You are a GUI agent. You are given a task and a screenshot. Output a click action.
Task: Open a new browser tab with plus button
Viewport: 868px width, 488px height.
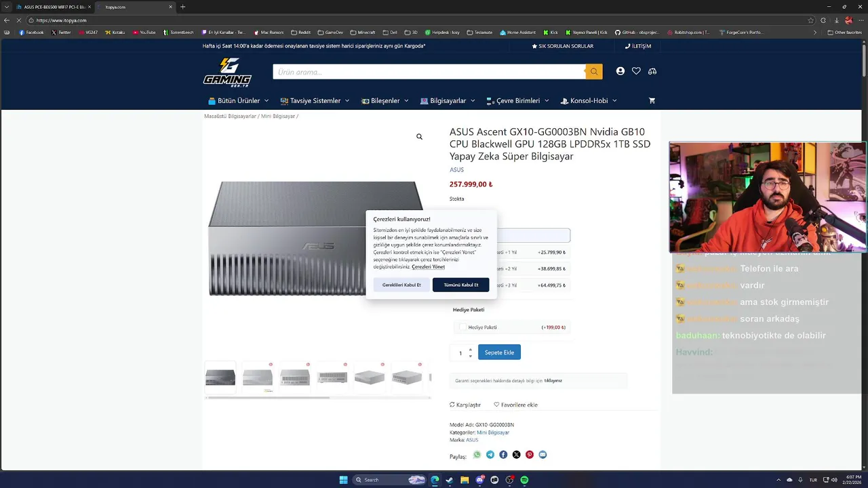point(182,7)
